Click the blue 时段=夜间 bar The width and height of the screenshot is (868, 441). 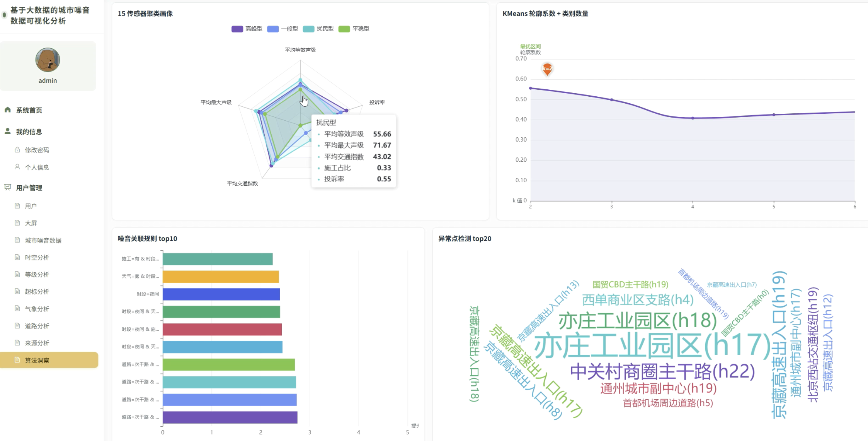221,294
